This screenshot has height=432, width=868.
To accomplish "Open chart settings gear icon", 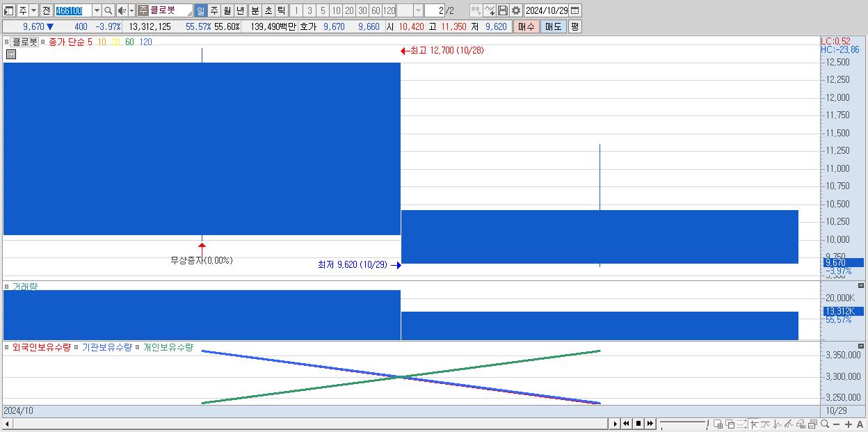I will click(516, 10).
